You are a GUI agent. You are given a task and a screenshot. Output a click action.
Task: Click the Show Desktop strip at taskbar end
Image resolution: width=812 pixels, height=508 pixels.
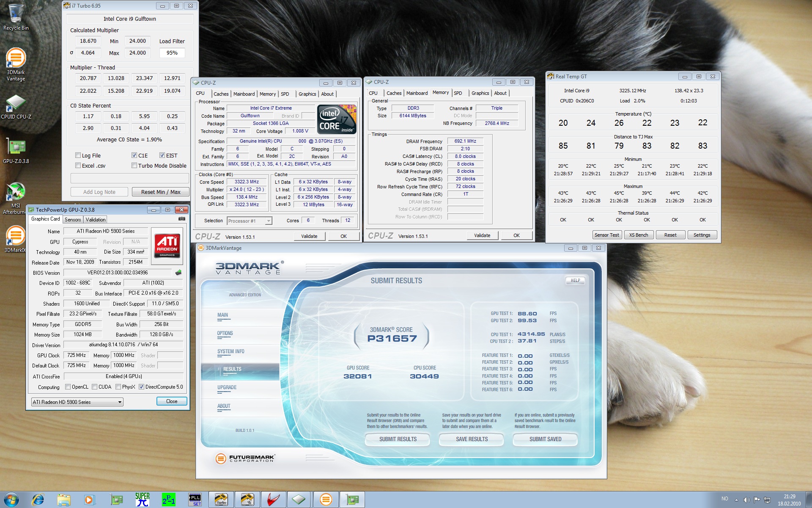click(809, 500)
